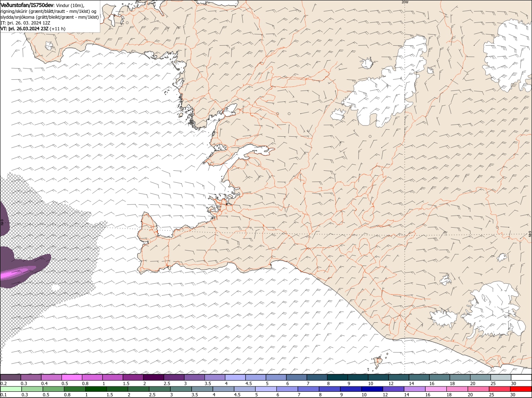Click the bright red 30 mm rain swatch

pos(521,389)
